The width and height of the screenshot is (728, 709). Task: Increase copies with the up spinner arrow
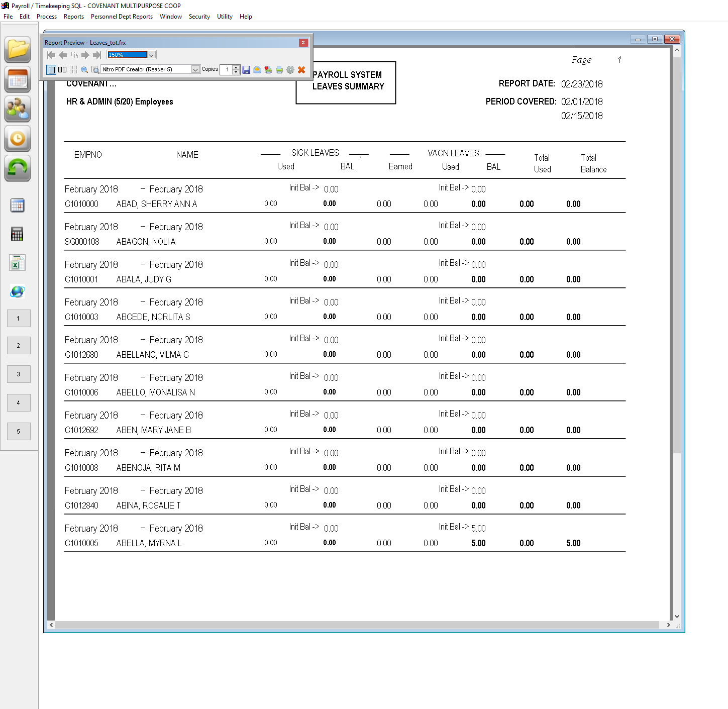point(236,67)
